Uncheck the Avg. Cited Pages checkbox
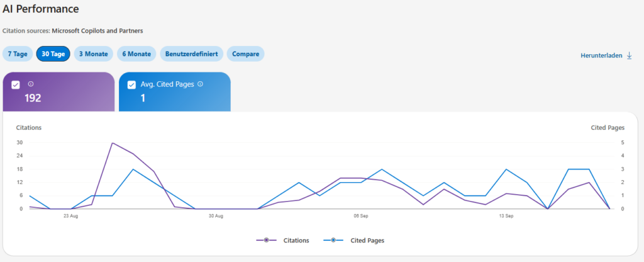Image resolution: width=644 pixels, height=262 pixels. point(131,85)
